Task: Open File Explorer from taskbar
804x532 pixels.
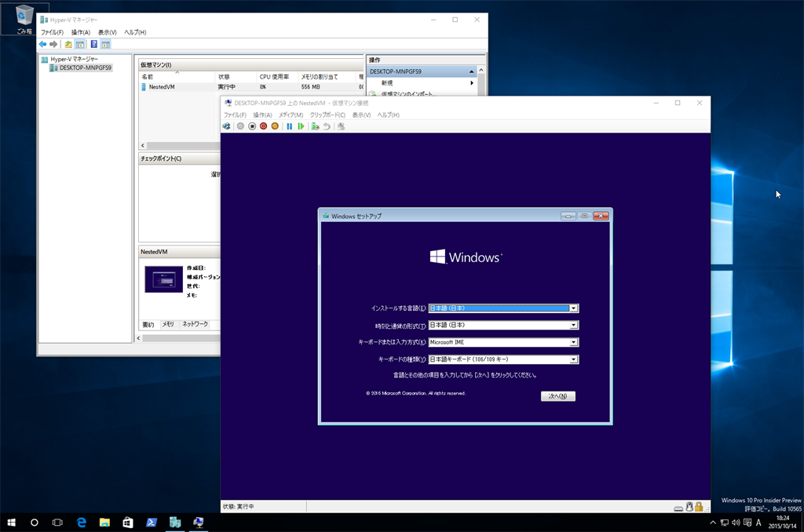Action: pos(104,523)
